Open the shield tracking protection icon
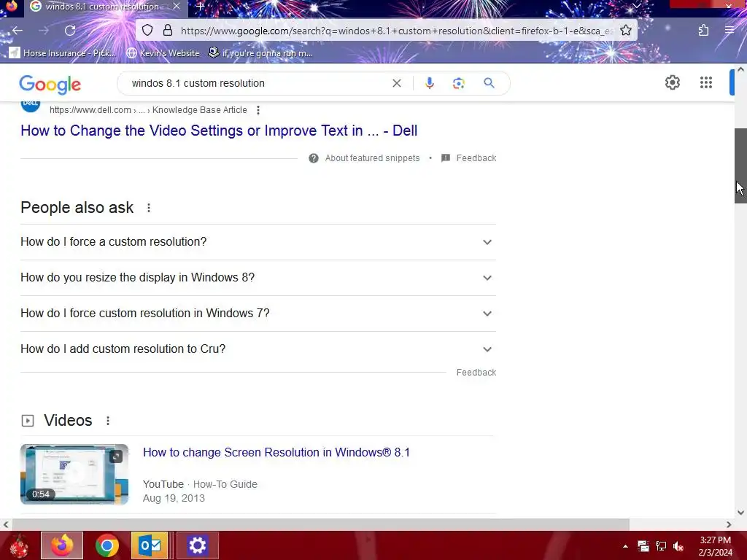747x560 pixels. (147, 31)
